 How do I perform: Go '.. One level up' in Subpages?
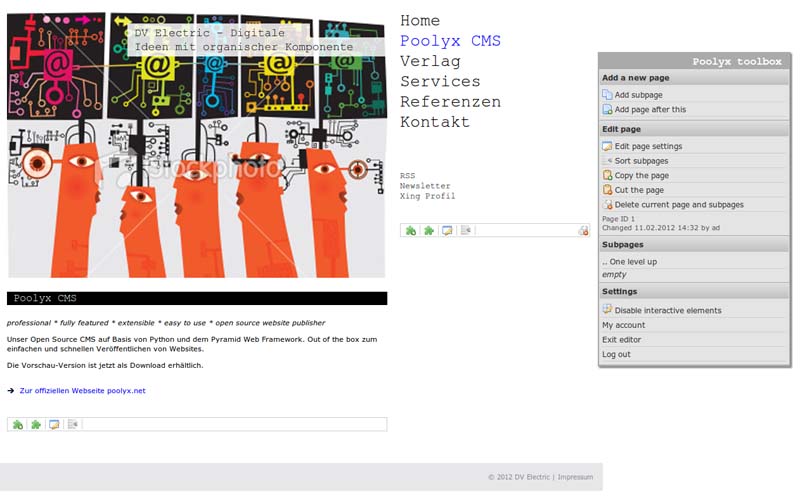pyautogui.click(x=630, y=262)
